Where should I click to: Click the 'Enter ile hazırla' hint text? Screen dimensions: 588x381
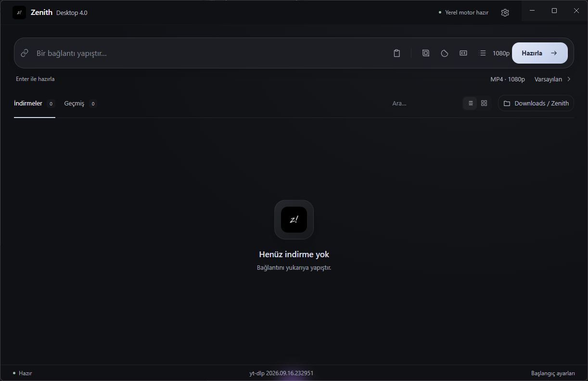tap(35, 79)
